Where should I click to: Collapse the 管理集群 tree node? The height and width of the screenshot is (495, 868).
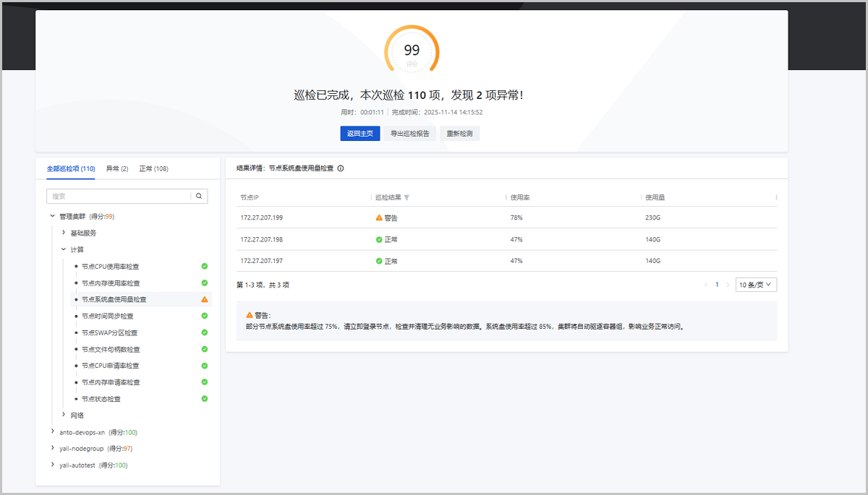coord(52,216)
